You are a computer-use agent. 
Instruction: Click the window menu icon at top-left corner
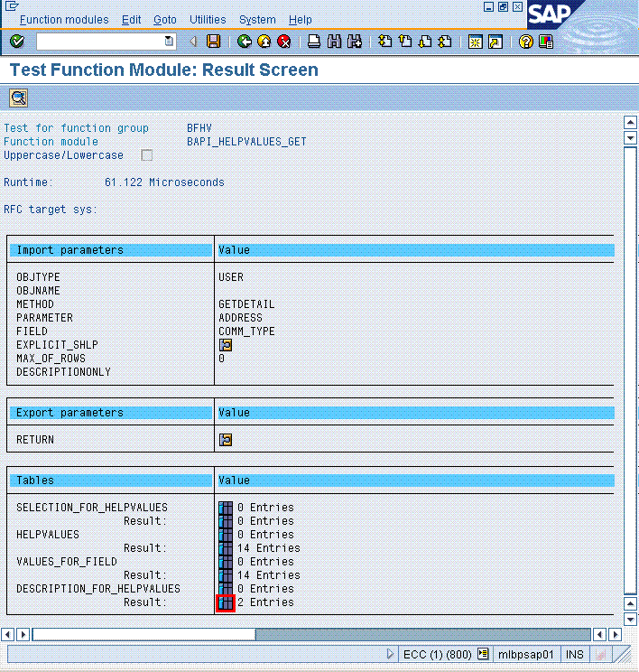click(x=12, y=6)
